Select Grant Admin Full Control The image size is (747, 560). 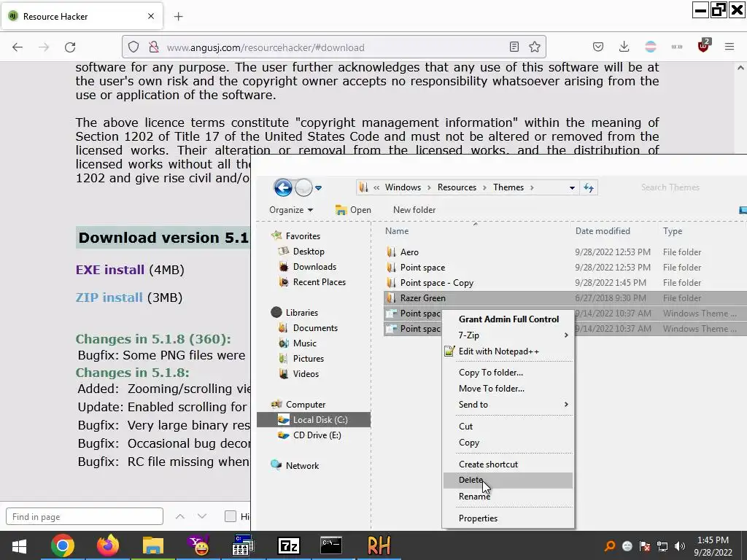click(508, 319)
